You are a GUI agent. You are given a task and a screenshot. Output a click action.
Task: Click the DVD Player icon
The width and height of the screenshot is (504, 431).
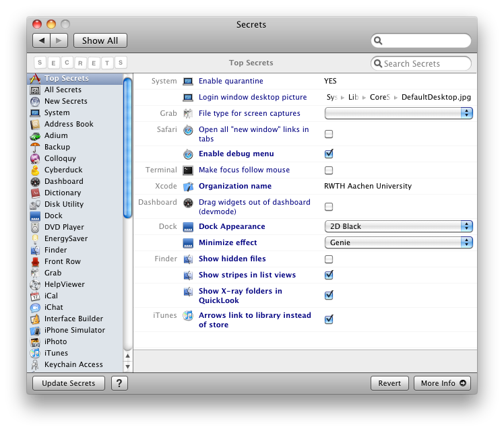[x=35, y=227]
